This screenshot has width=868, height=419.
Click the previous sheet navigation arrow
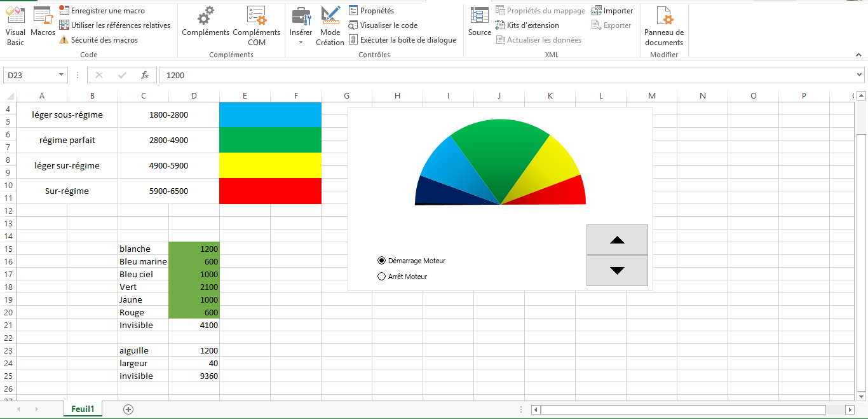[x=18, y=409]
